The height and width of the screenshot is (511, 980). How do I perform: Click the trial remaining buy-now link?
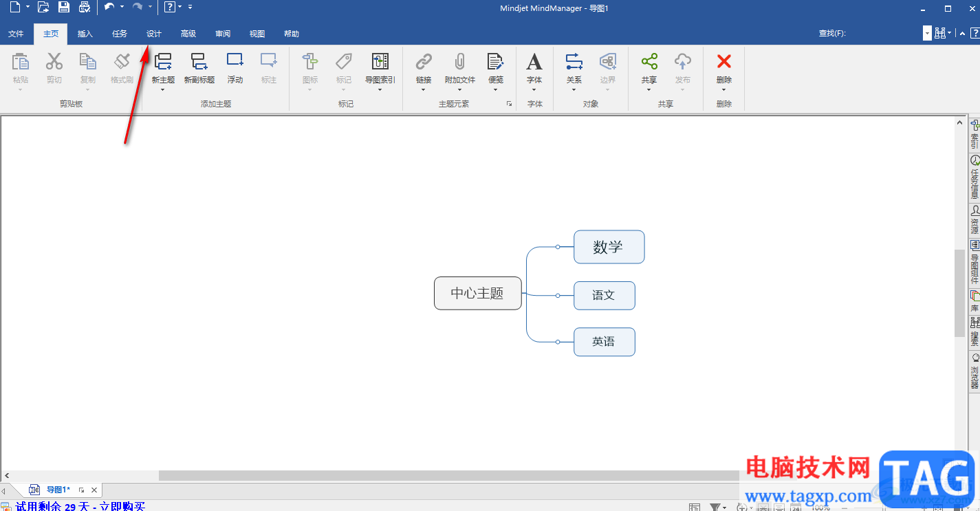pyautogui.click(x=80, y=506)
